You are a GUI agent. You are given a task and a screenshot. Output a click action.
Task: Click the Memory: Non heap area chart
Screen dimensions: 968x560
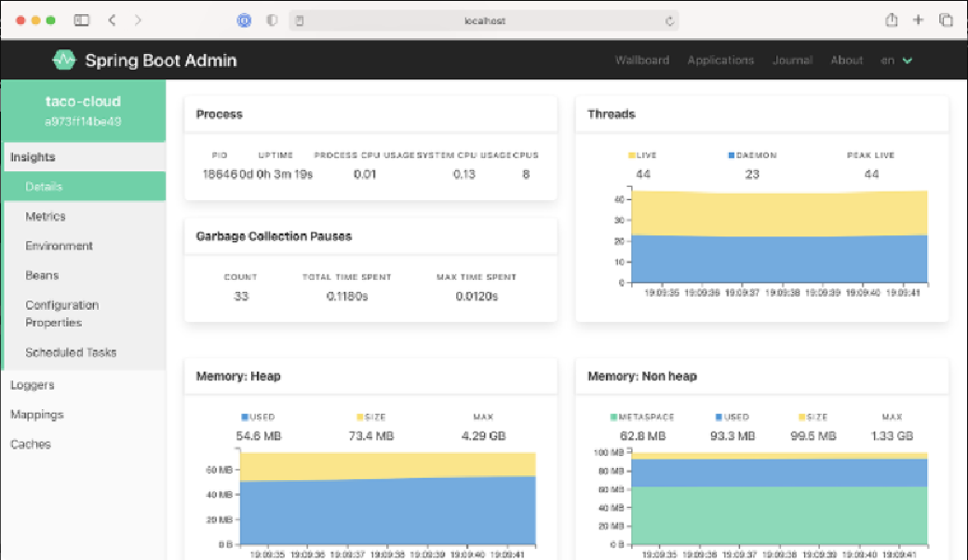(779, 499)
